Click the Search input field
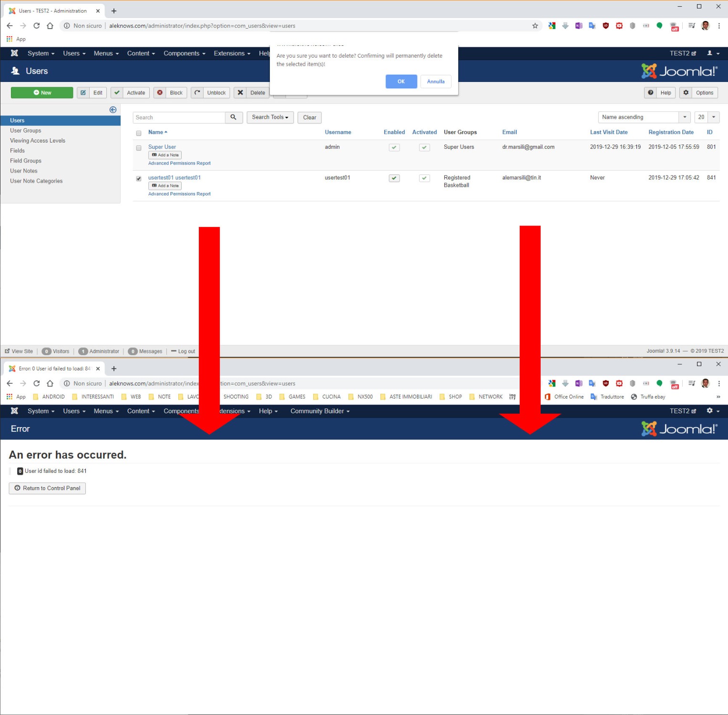Image resolution: width=728 pixels, height=715 pixels. point(179,117)
